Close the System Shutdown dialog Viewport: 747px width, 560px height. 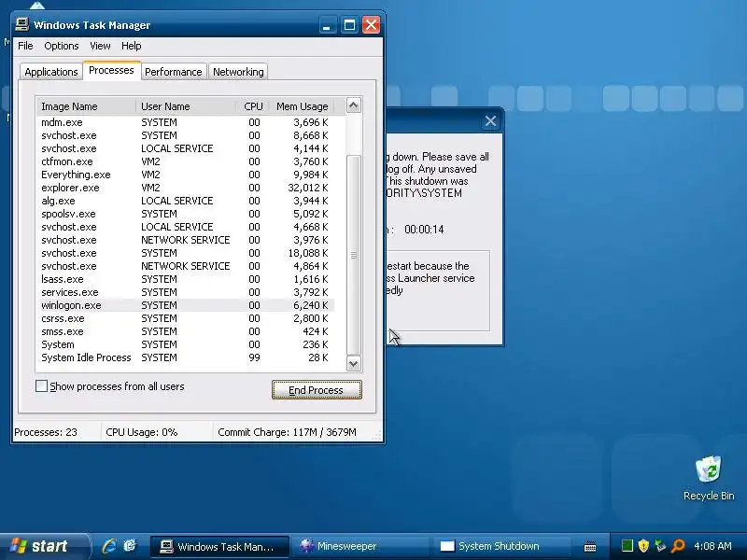tap(490, 121)
